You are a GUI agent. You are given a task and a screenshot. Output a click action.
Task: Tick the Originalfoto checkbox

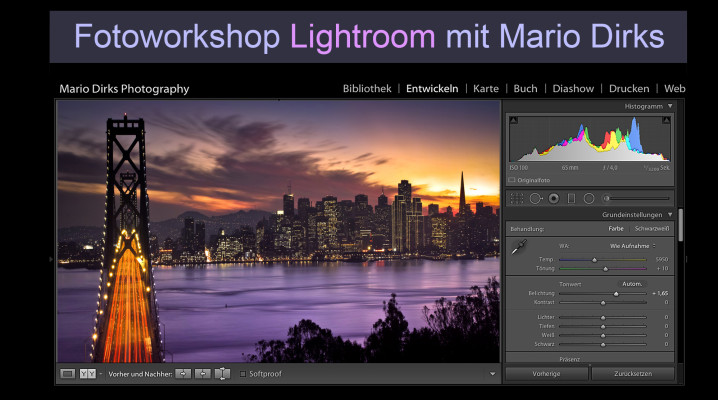[x=512, y=180]
